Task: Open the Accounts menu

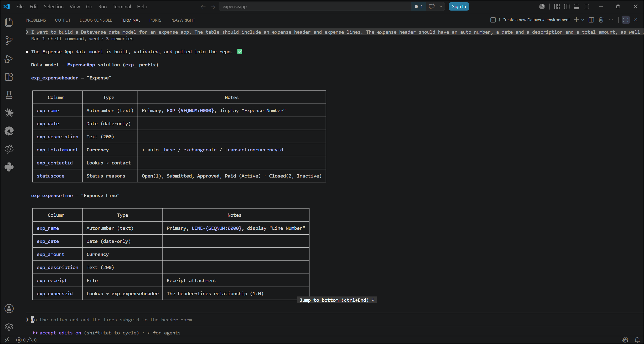Action: click(x=9, y=309)
